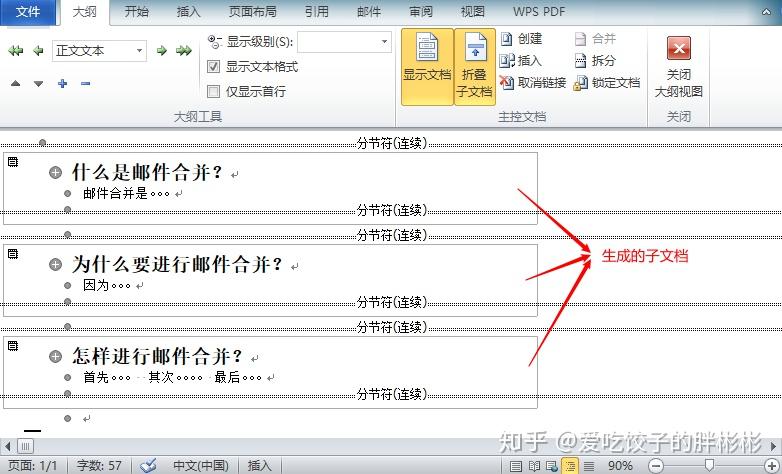Click heading text 怎样进行邮件合并？
782x474 pixels.
[158, 356]
